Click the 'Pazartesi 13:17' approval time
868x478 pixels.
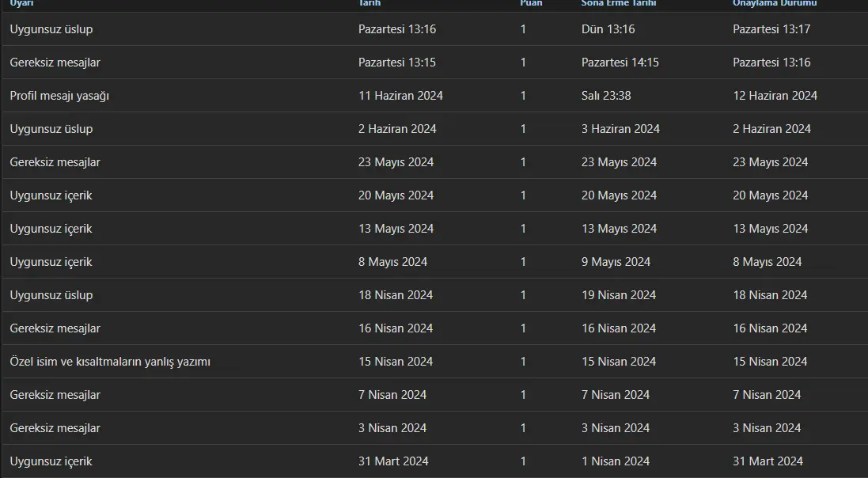point(771,29)
